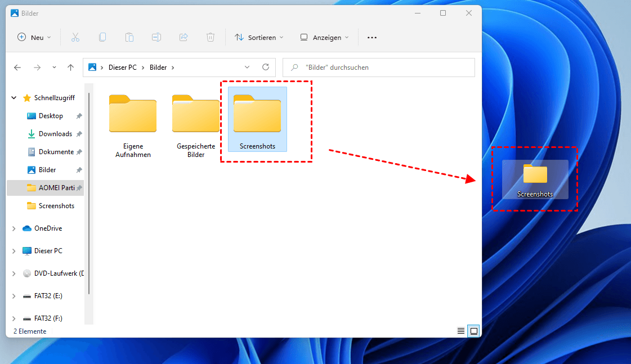Open the Sortieren dropdown
631x364 pixels.
pos(259,37)
